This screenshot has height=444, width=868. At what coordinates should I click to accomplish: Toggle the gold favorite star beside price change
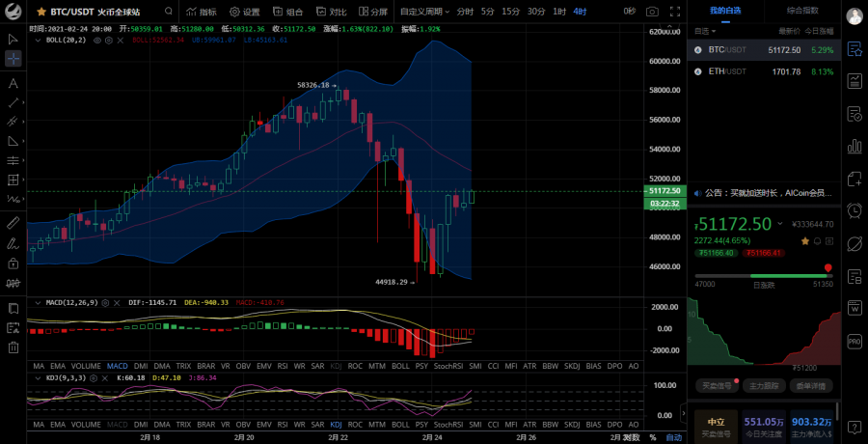(x=805, y=240)
